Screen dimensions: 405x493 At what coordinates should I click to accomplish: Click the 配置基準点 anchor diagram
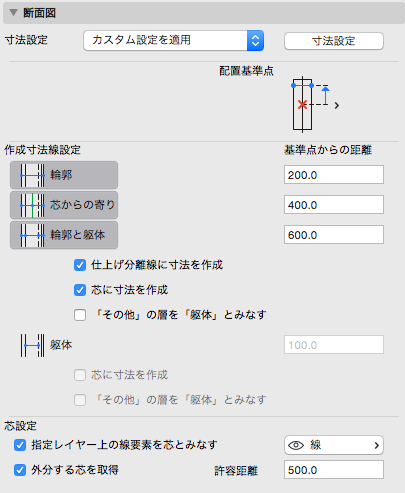coord(311,105)
